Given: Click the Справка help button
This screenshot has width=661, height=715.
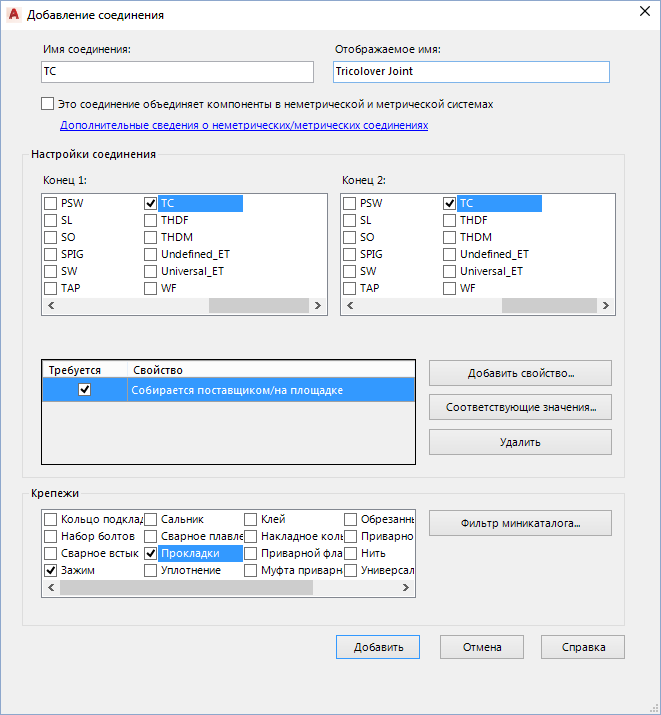Looking at the screenshot, I should [x=583, y=647].
